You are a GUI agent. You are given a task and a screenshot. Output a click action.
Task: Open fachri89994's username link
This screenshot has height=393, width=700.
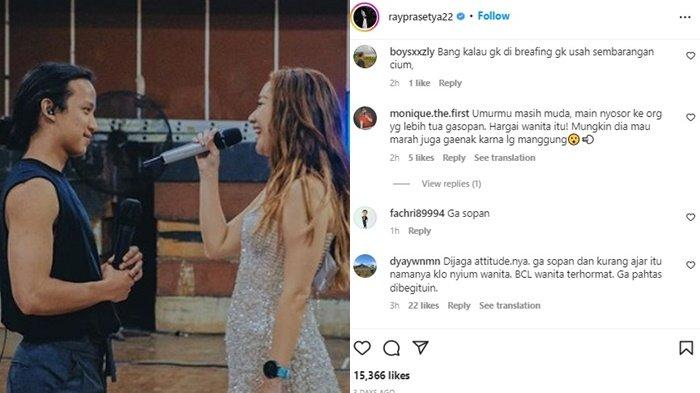pyautogui.click(x=417, y=213)
